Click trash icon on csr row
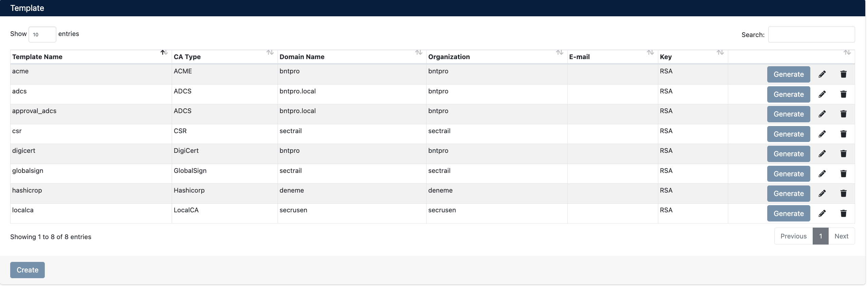Viewport: 868px width, 286px height. 843,134
